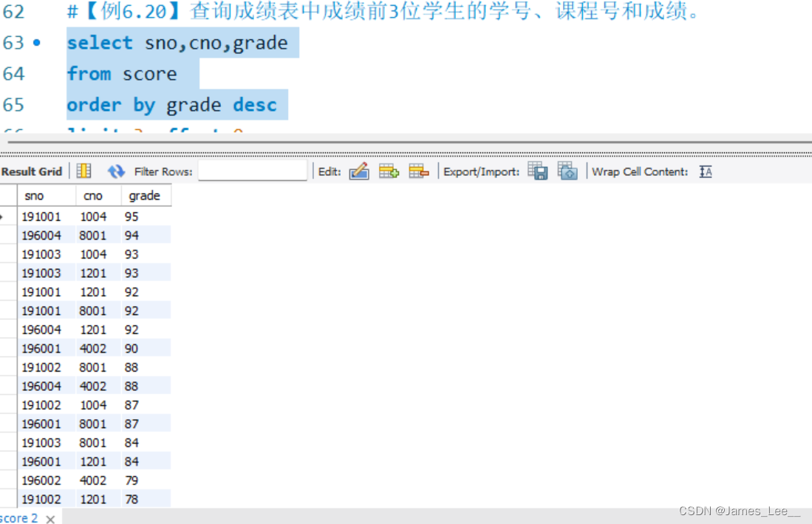The height and width of the screenshot is (524, 812).
Task: Delete selected rows with the delete-row icon
Action: (419, 171)
